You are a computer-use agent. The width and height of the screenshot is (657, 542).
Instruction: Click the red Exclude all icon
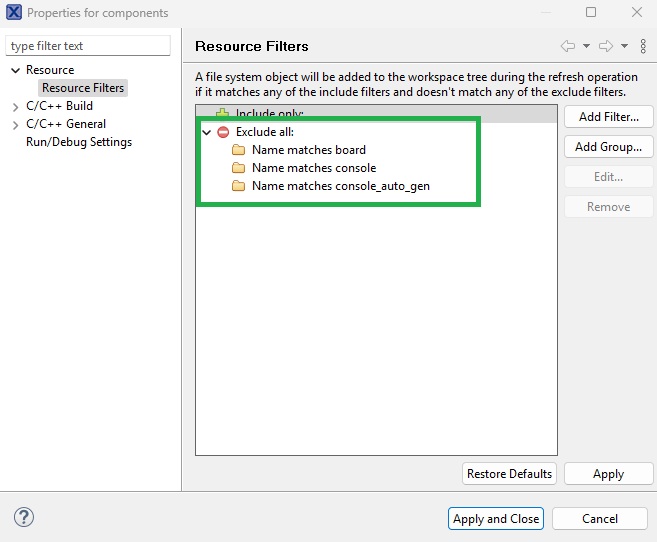coord(223,132)
